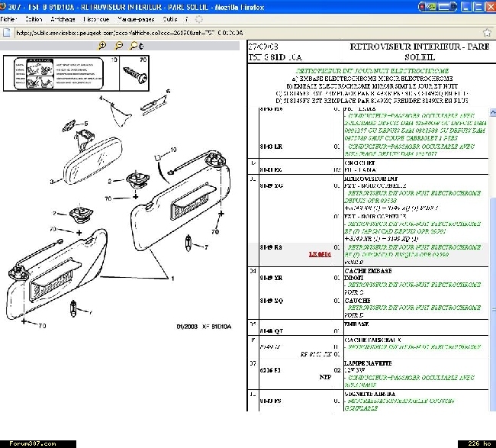
Task: Click callout number 6 in the diagram
Action: tap(168, 91)
